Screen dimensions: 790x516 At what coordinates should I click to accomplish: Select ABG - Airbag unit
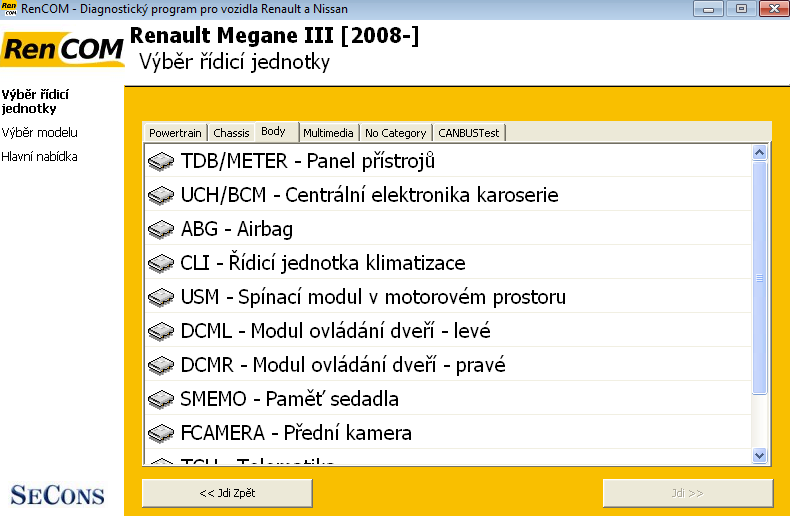pos(448,229)
